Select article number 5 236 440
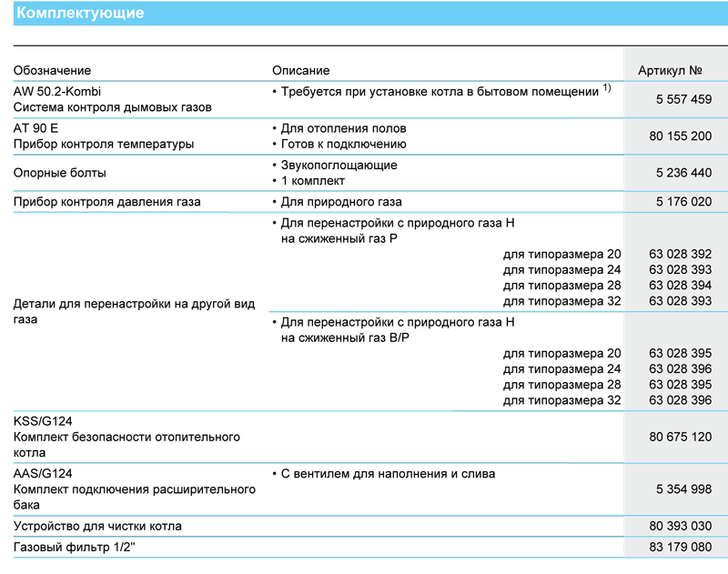This screenshot has width=728, height=574. pos(683,173)
